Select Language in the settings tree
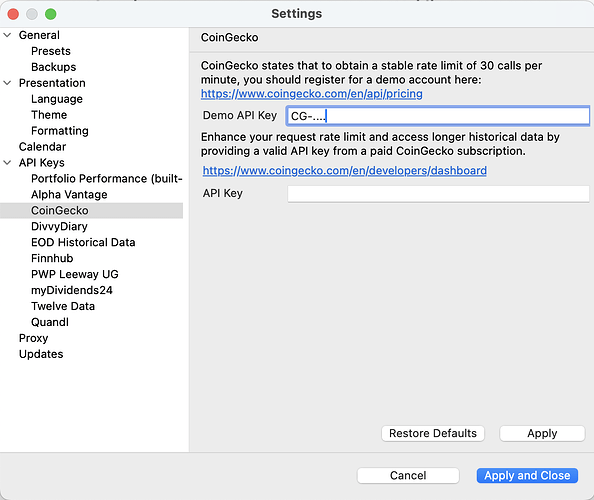 [57, 99]
